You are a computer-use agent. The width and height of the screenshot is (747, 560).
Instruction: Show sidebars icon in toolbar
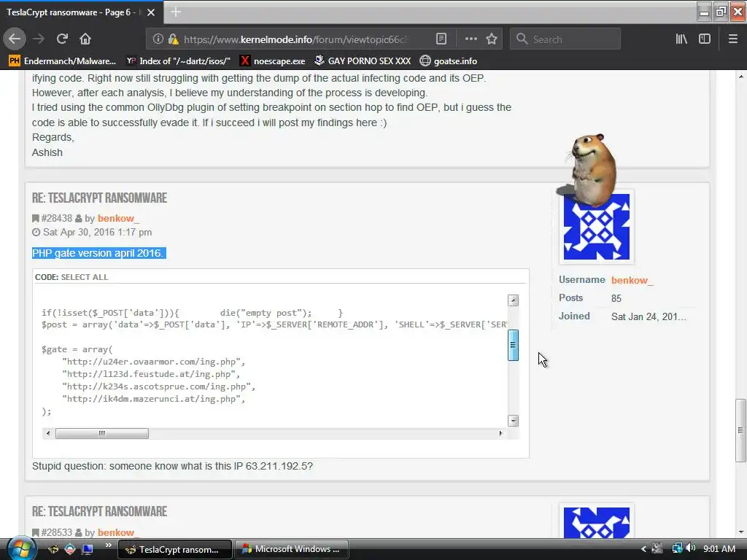click(705, 39)
